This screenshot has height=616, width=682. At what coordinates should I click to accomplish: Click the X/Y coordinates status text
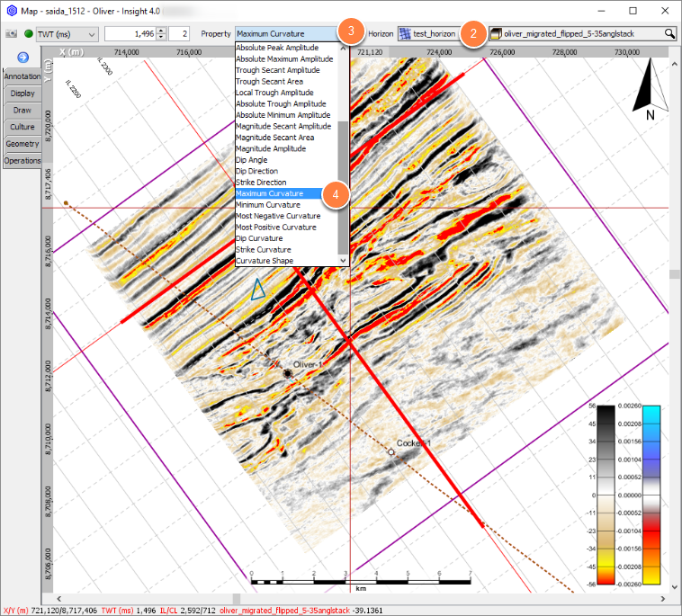50,611
